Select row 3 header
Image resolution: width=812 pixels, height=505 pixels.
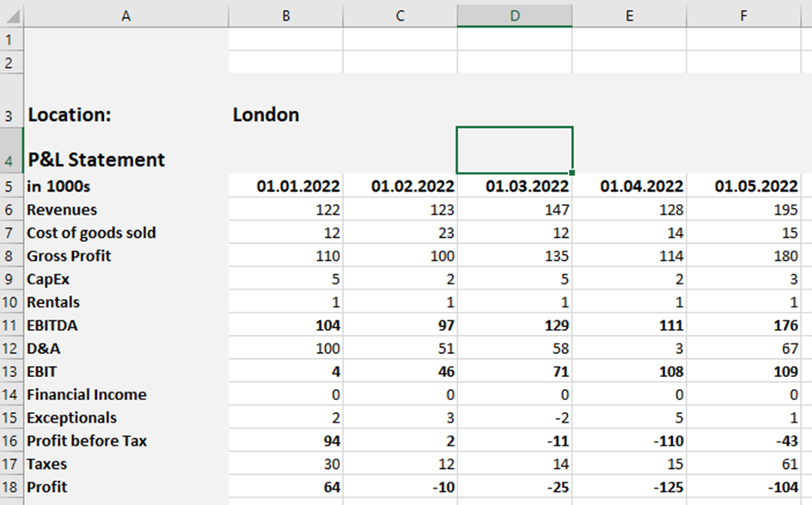(x=10, y=115)
